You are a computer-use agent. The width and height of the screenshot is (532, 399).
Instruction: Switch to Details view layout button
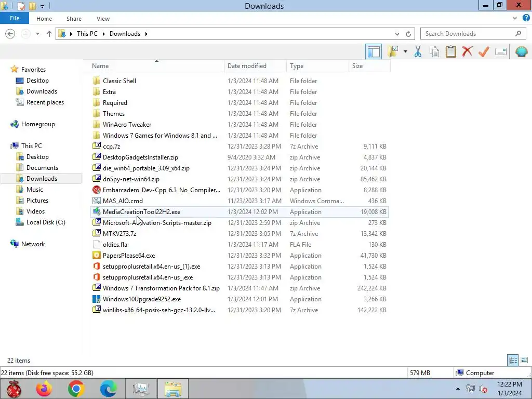click(x=513, y=360)
